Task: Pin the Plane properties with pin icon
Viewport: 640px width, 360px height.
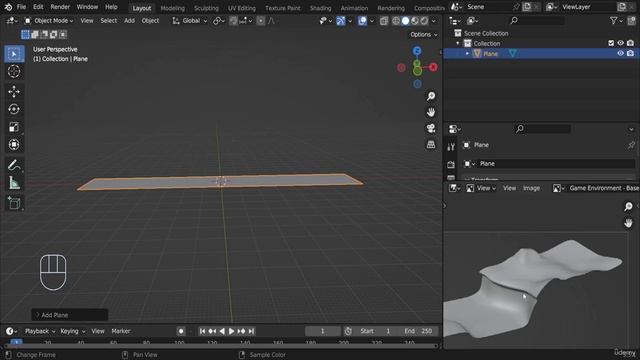Action: click(x=631, y=145)
